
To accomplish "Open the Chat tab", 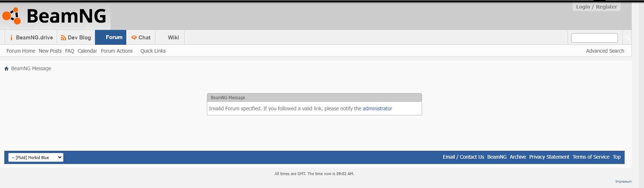I will (141, 38).
